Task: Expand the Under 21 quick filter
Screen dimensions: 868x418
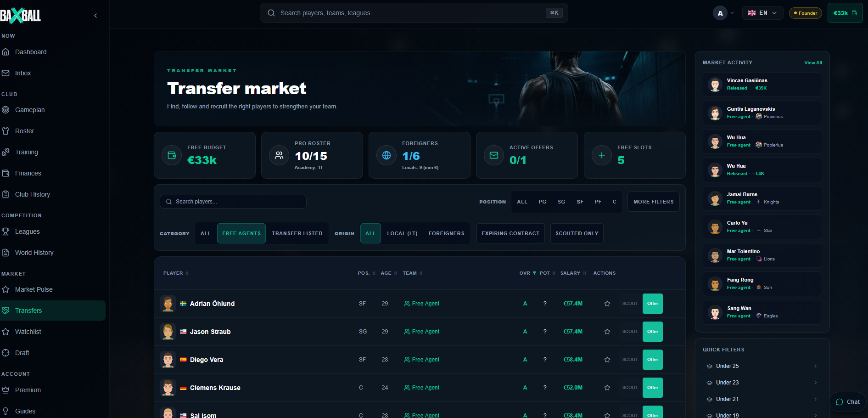Action: (x=762, y=399)
